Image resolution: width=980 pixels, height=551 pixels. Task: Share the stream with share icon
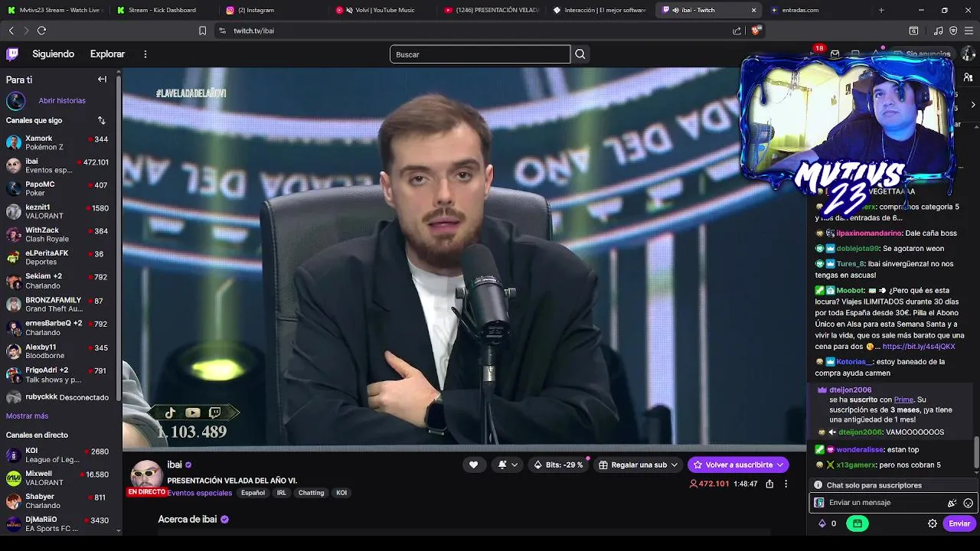click(x=769, y=484)
